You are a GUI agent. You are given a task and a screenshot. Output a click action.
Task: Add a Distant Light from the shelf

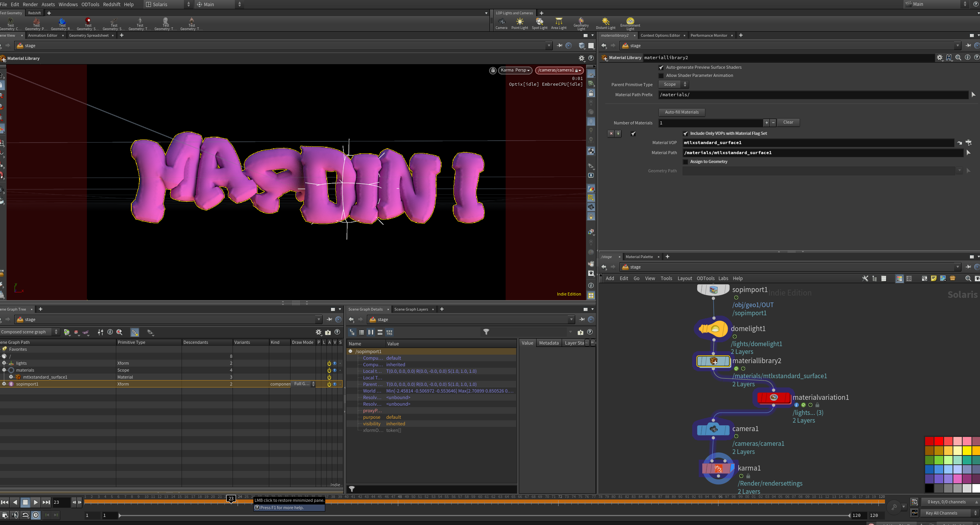click(x=606, y=23)
